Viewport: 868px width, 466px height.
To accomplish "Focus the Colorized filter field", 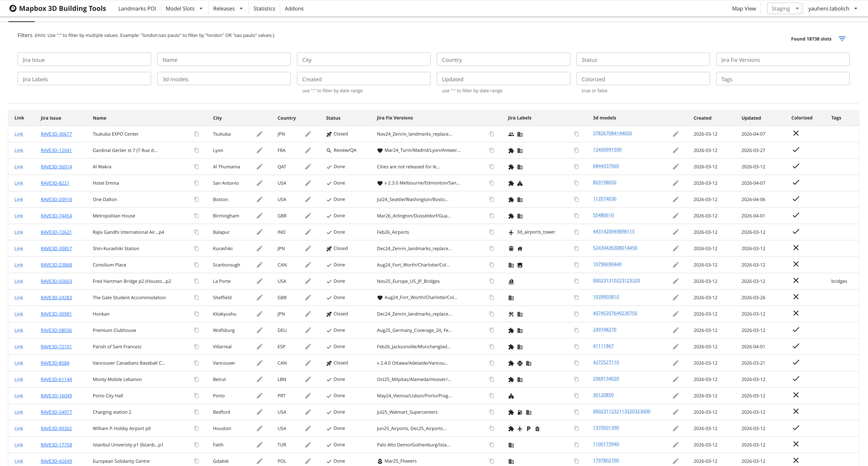I will (x=643, y=79).
